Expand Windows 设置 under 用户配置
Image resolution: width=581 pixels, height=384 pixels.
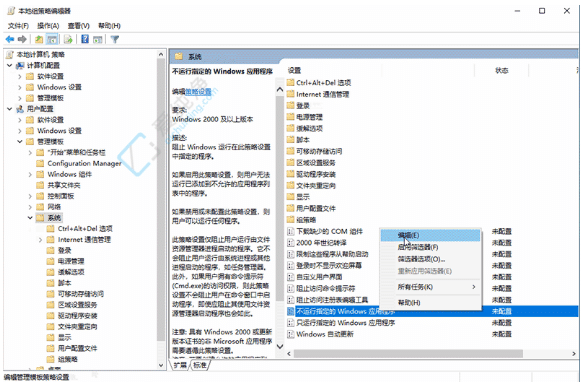point(20,131)
